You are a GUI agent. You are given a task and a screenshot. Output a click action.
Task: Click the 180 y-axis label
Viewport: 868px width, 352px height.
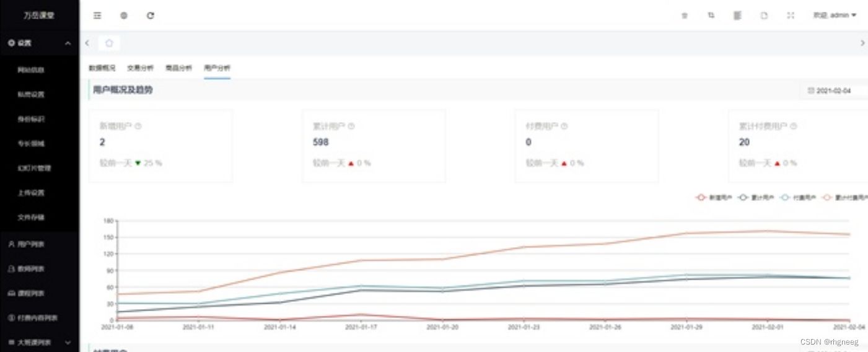[108, 221]
